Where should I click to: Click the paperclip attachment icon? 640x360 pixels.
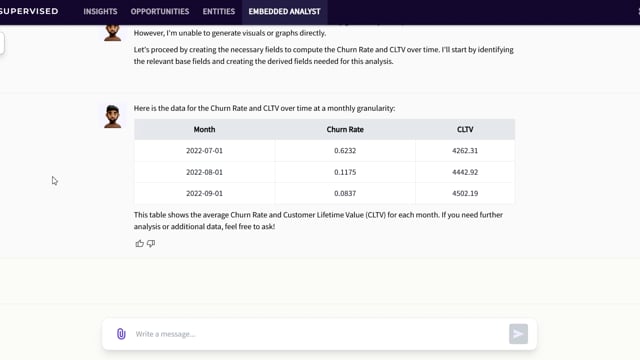121,334
